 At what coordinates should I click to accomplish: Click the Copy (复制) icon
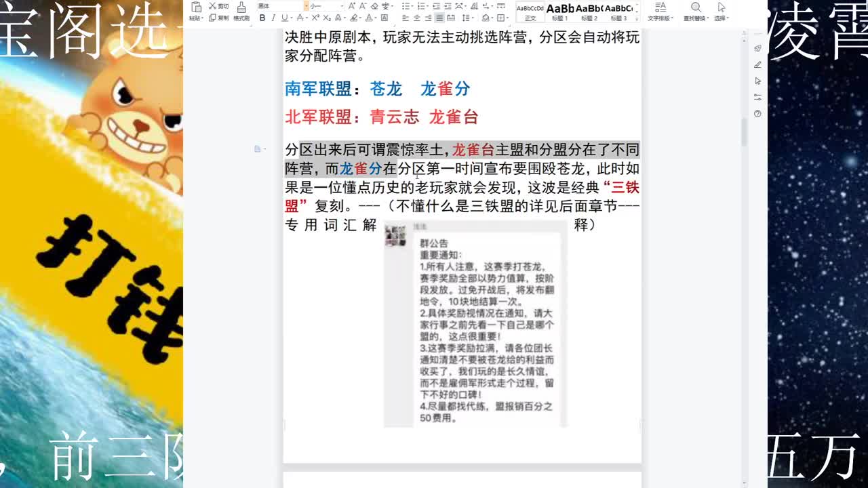(212, 18)
